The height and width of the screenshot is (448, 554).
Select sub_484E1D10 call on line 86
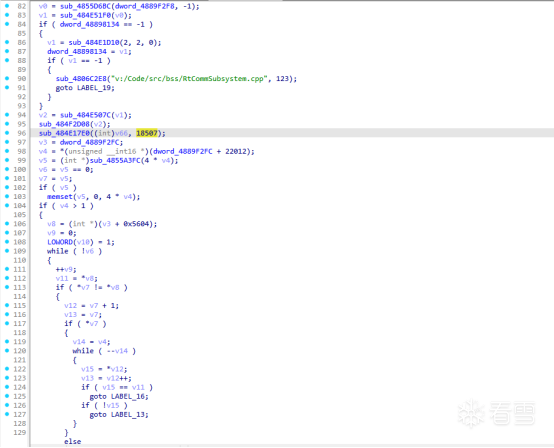tap(94, 42)
